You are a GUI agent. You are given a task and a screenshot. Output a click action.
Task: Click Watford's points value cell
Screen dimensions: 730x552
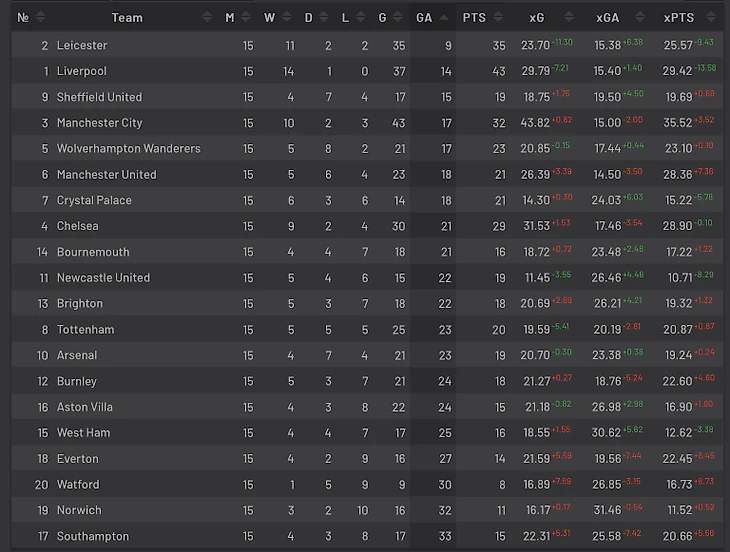[x=501, y=485]
